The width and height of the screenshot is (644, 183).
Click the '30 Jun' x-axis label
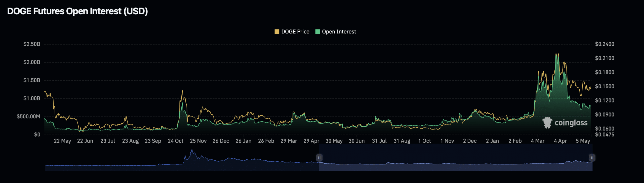357,141
